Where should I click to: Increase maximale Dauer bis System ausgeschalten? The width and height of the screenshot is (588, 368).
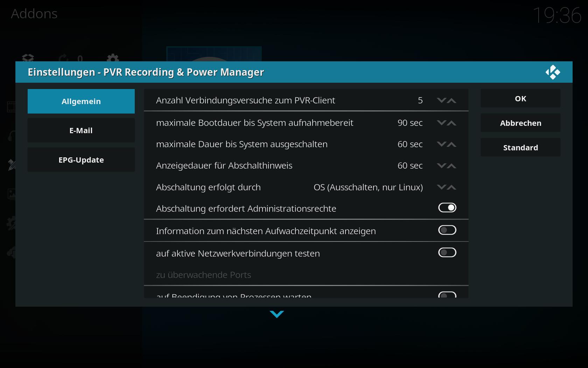pos(452,144)
